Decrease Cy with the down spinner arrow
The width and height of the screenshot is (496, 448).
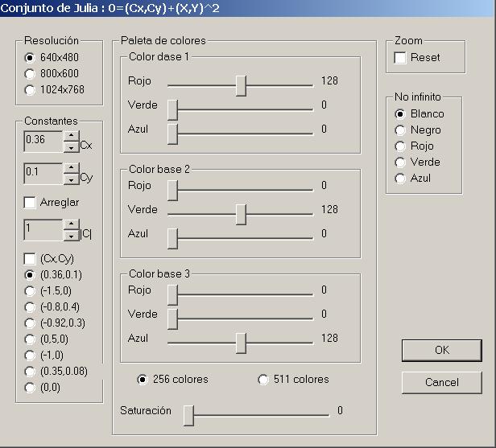(71, 179)
